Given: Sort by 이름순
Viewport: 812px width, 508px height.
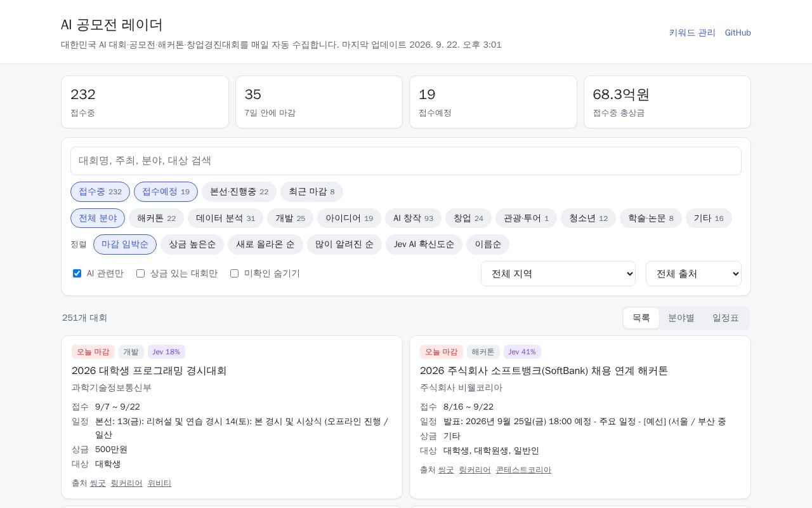Looking at the screenshot, I should pos(488,244).
